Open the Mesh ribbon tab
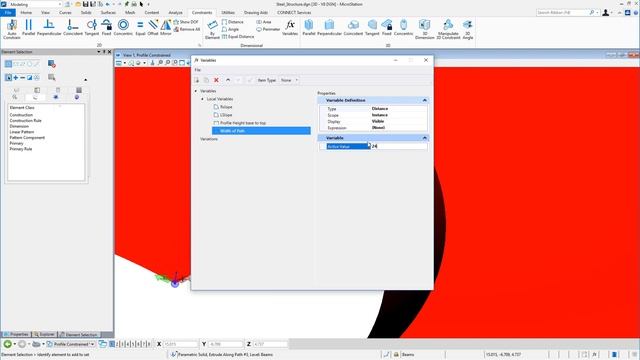The height and width of the screenshot is (360, 640). coord(130,13)
